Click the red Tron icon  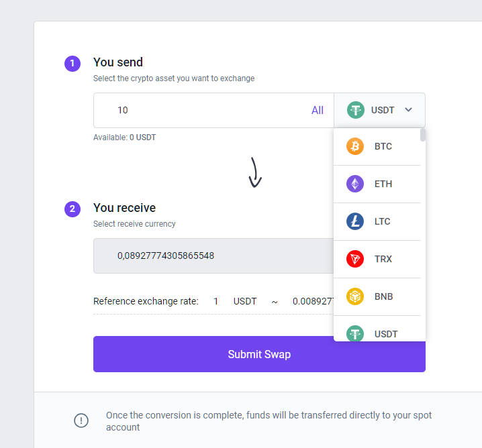point(355,259)
